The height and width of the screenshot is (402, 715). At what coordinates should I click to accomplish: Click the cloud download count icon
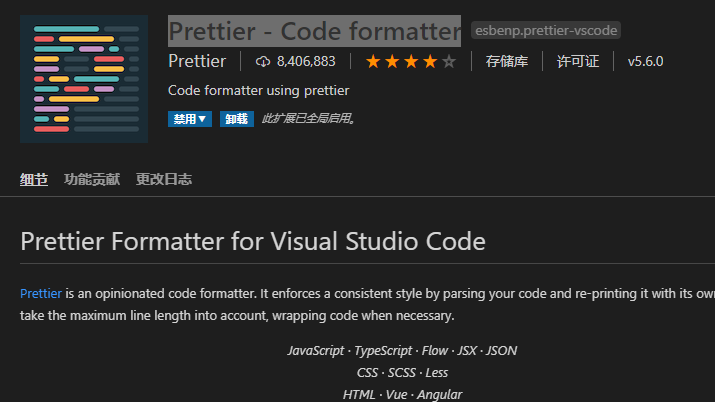pos(263,61)
